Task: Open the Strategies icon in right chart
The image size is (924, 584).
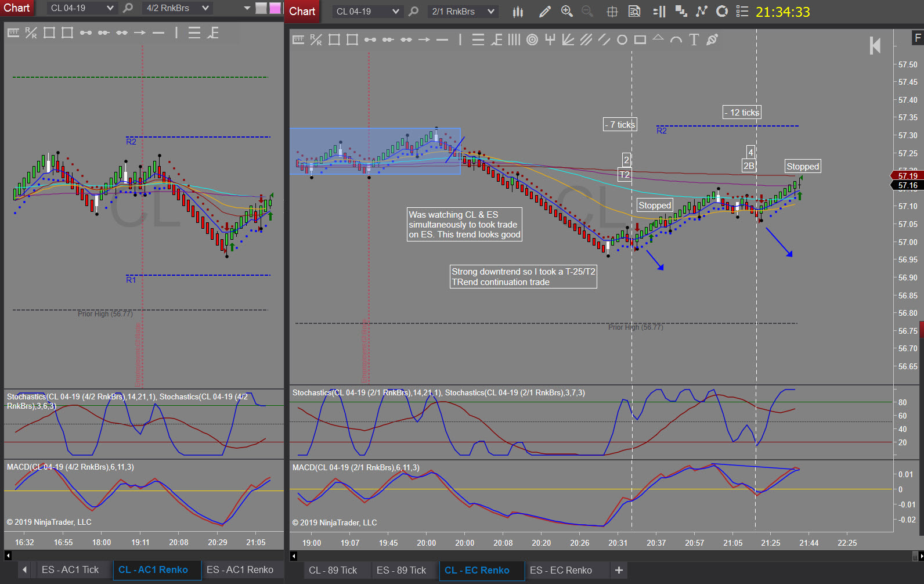Action: click(702, 12)
